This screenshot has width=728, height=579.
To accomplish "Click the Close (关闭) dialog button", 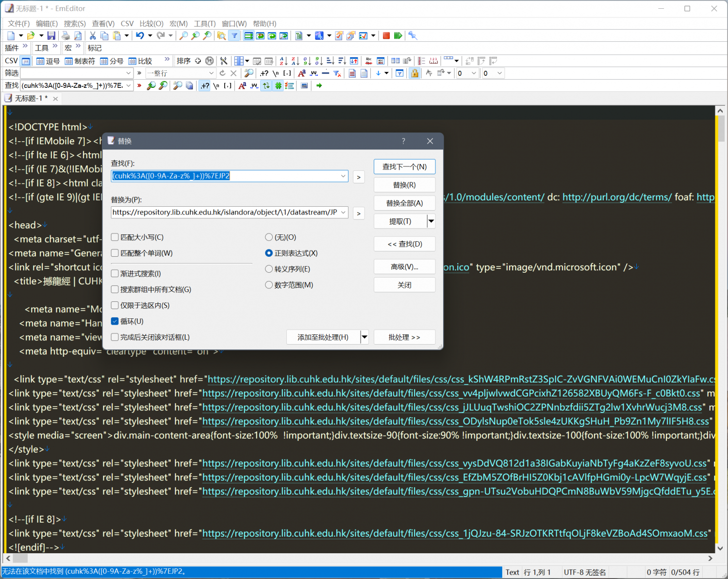I will 404,285.
